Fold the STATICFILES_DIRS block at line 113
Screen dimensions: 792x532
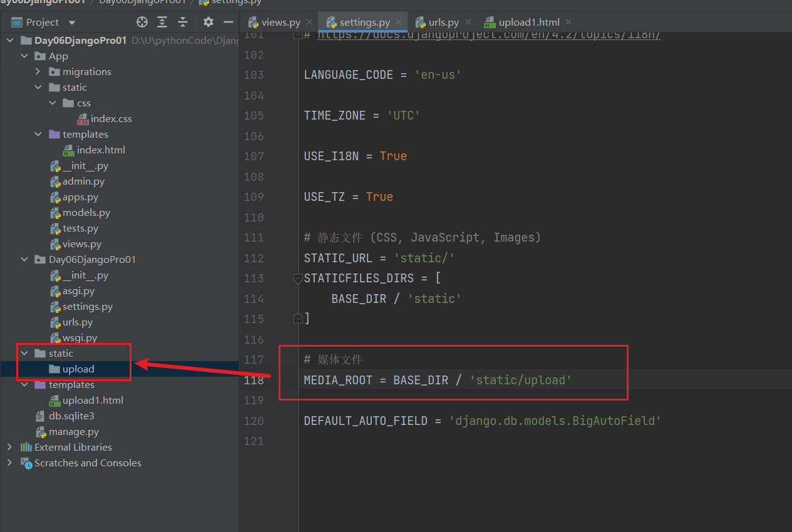click(x=298, y=279)
